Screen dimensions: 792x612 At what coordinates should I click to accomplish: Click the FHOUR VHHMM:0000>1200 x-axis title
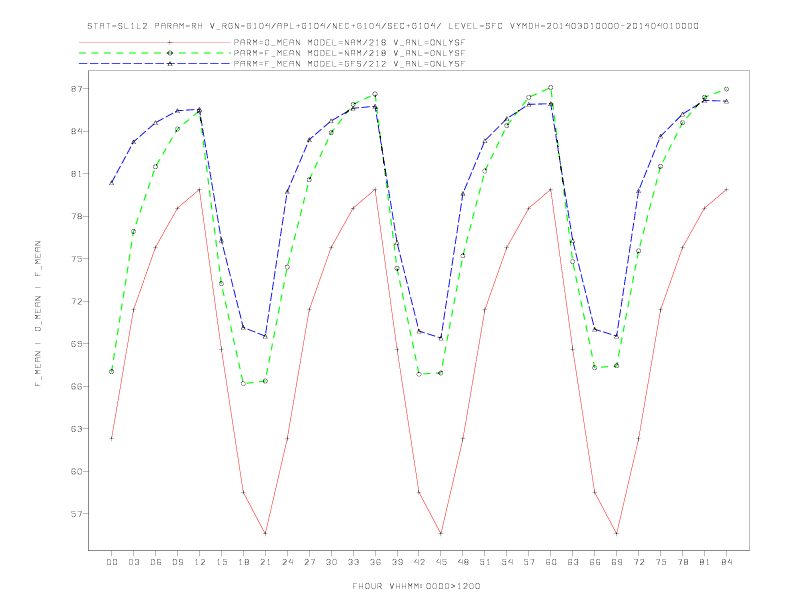pyautogui.click(x=416, y=586)
